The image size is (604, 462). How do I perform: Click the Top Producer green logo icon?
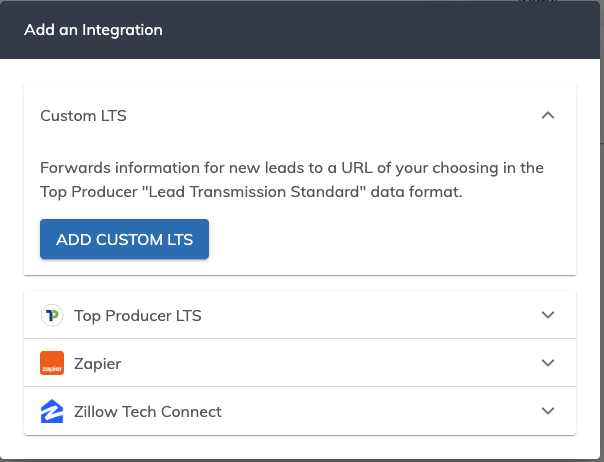[52, 316]
